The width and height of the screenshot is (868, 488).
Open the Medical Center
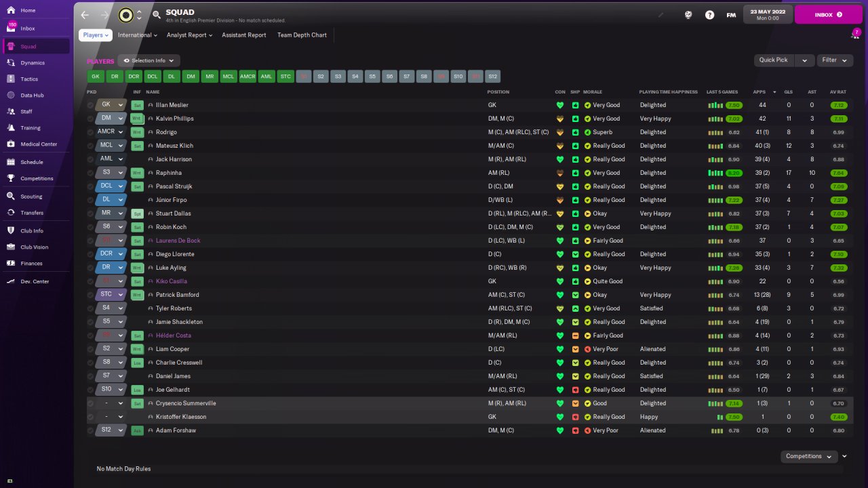pyautogui.click(x=39, y=144)
